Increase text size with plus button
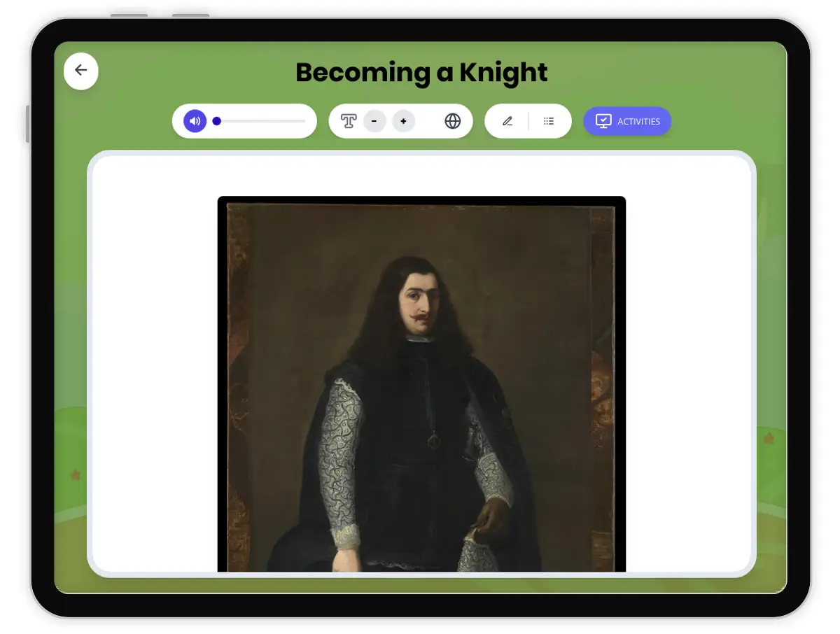The width and height of the screenshot is (840, 634). [x=403, y=121]
